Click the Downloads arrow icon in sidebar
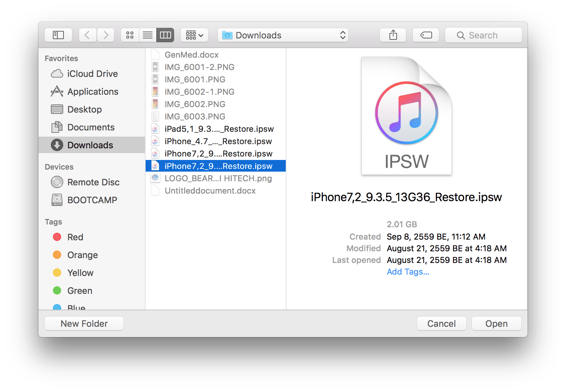 click(x=57, y=145)
